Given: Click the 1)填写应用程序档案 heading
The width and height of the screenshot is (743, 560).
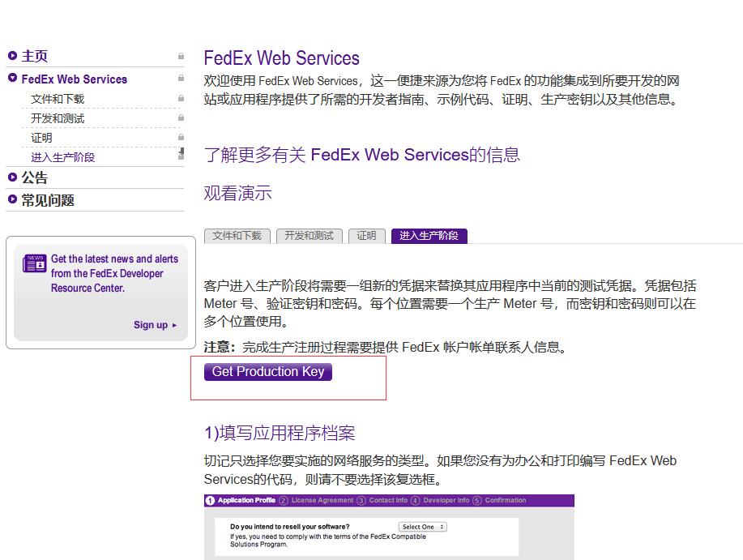Looking at the screenshot, I should coord(280,433).
